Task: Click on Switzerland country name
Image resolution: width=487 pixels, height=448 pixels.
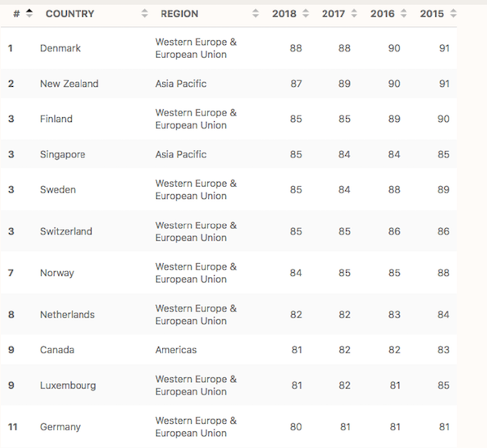Action: pos(66,231)
